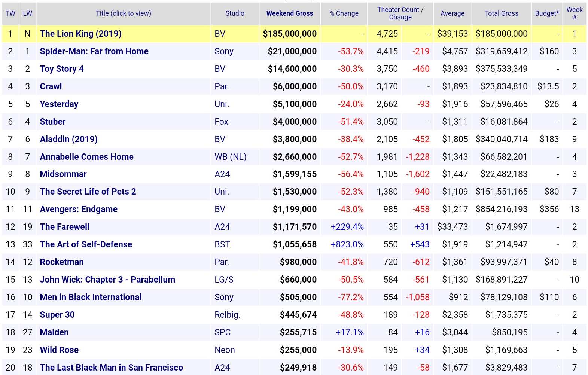The width and height of the screenshot is (588, 375).
Task: Click the $1,599,155 weekend gross value
Action: pos(295,174)
